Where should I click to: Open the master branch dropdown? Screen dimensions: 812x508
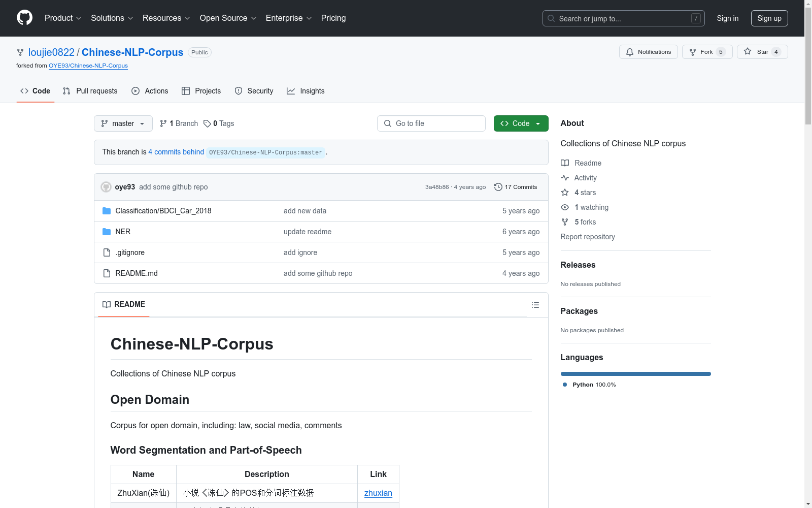[x=123, y=123]
